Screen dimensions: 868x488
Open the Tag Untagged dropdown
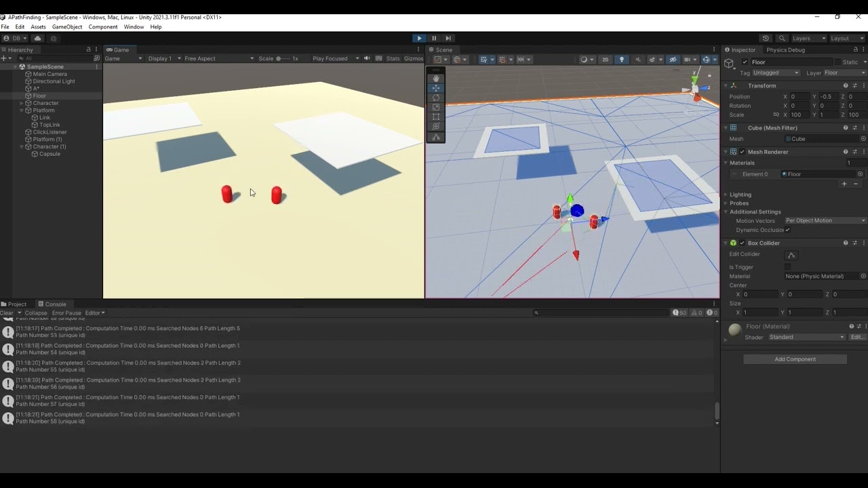(x=776, y=73)
